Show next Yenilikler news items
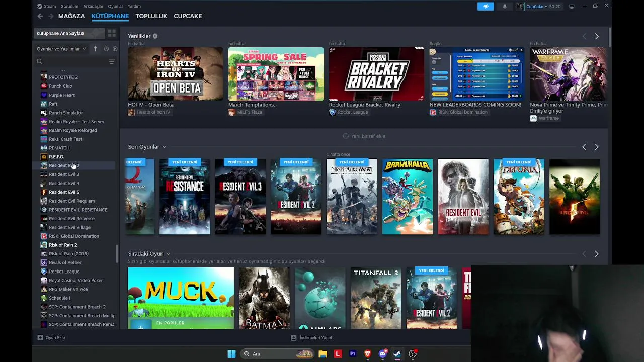This screenshot has width=644, height=362. [597, 36]
